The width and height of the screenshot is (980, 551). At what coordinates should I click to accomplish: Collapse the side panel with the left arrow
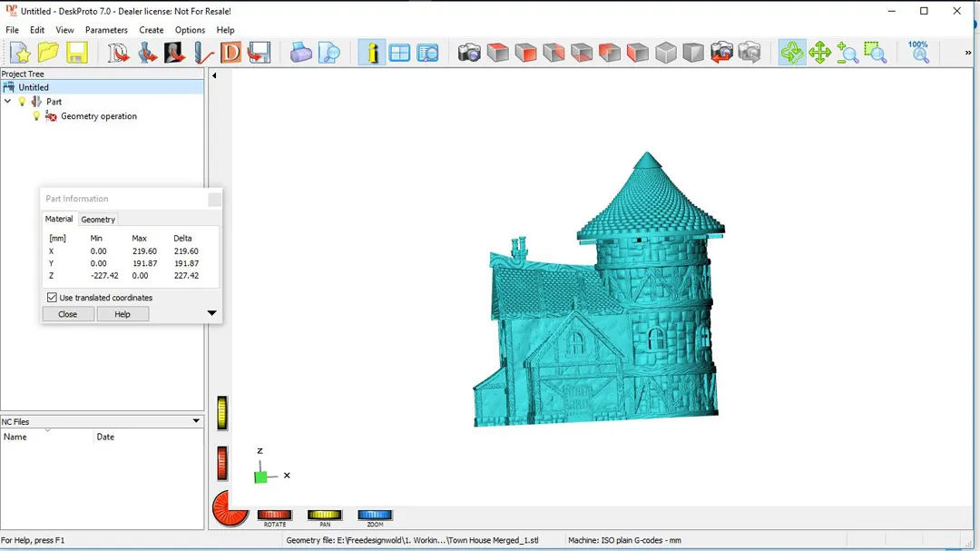214,75
